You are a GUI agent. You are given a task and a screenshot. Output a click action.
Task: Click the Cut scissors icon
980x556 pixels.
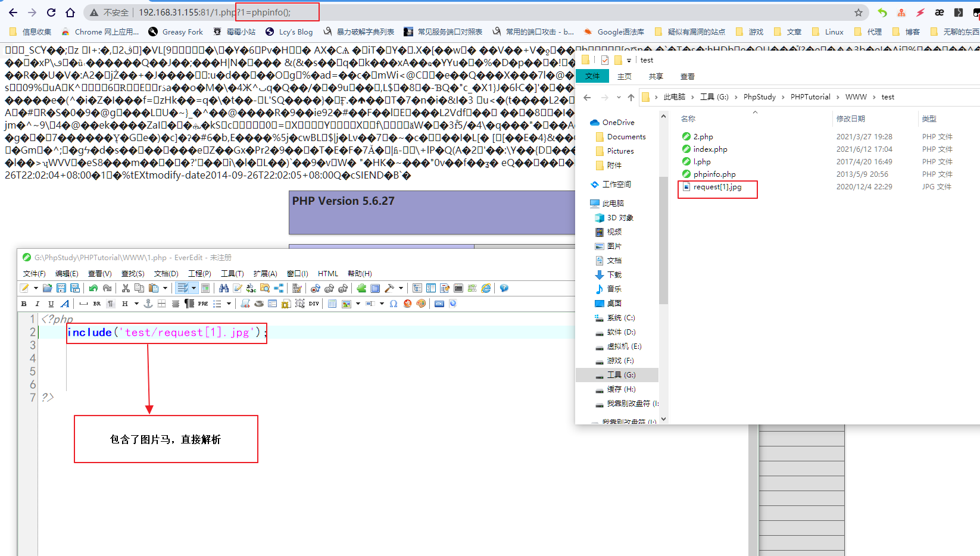[x=126, y=288]
